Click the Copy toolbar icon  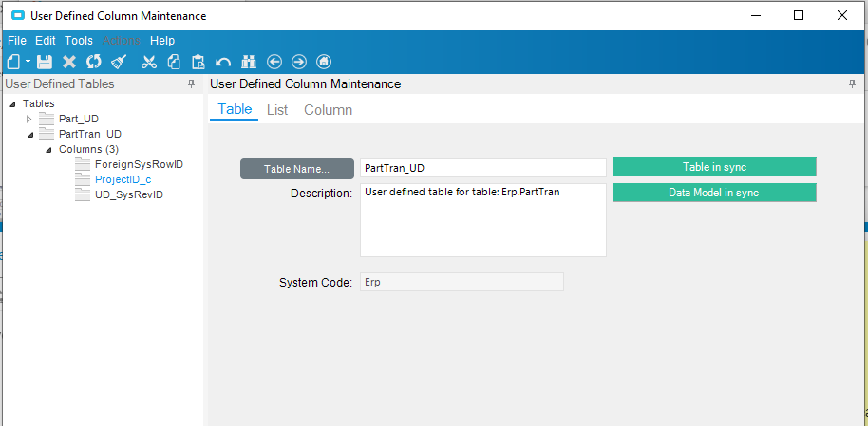(x=175, y=62)
